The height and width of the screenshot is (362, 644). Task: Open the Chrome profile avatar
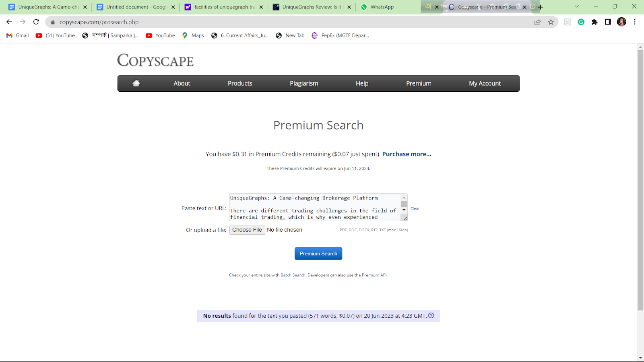(x=621, y=22)
